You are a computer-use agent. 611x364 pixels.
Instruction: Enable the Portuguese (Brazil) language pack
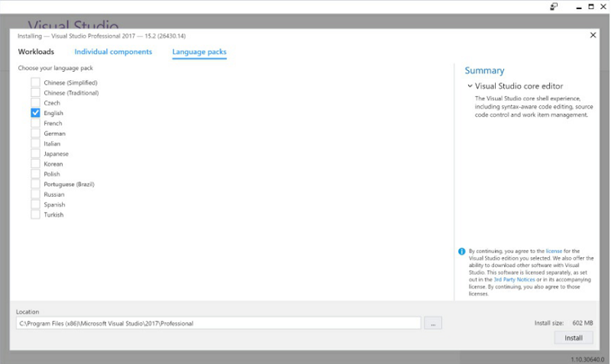(35, 184)
